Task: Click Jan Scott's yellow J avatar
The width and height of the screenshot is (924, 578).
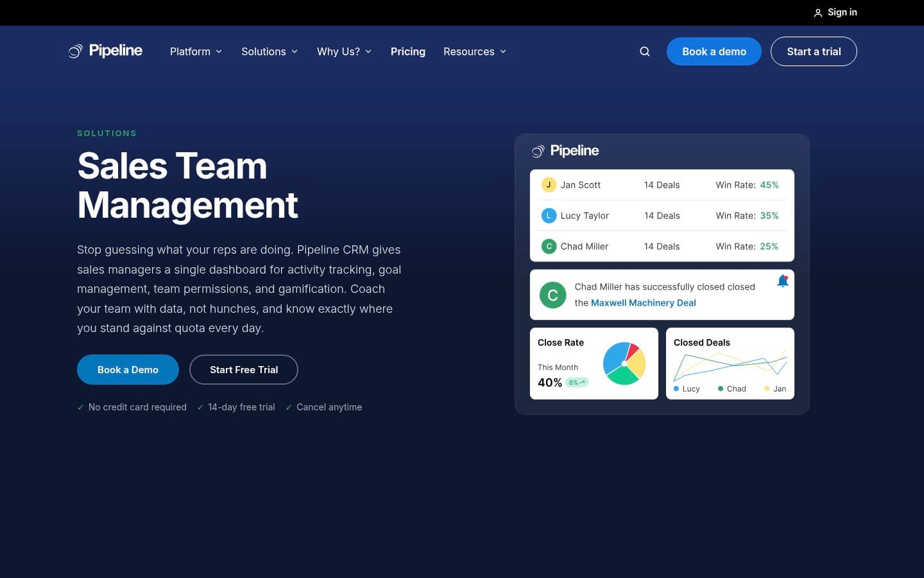Action: pos(549,185)
